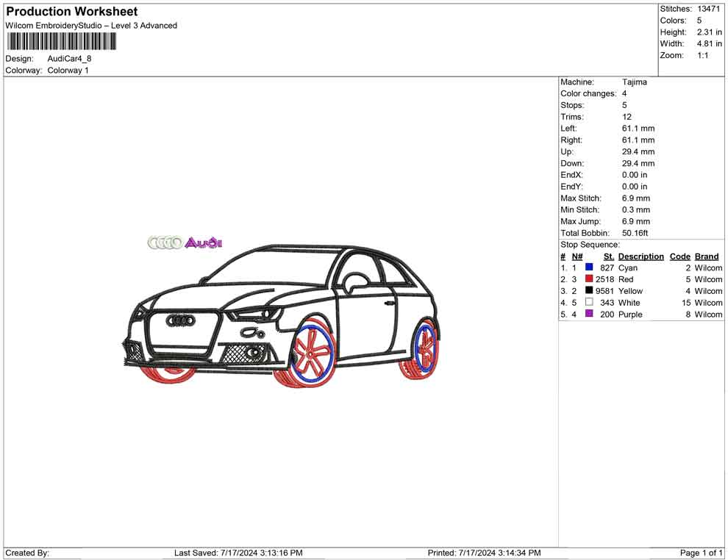Click the design name AudiCar4_8
This screenshot has width=728, height=560.
click(70, 59)
